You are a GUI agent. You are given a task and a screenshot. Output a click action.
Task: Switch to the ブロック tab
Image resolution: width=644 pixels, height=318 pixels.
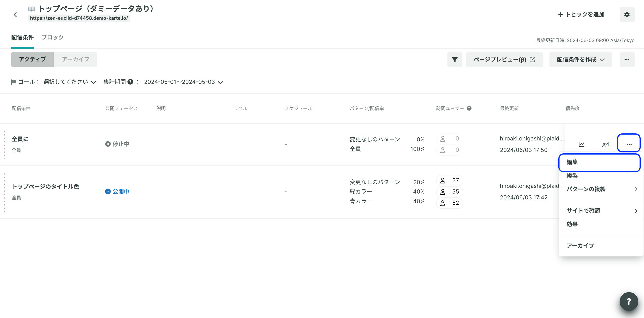53,38
